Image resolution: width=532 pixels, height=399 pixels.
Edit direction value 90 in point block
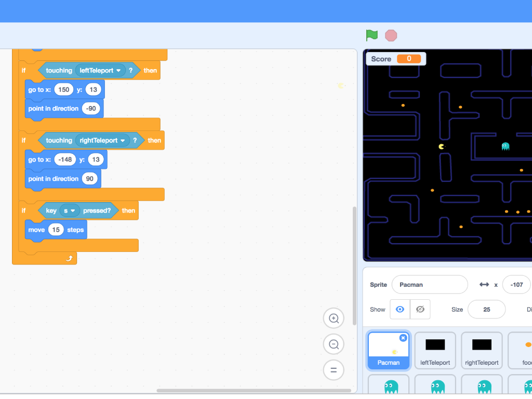click(x=89, y=179)
